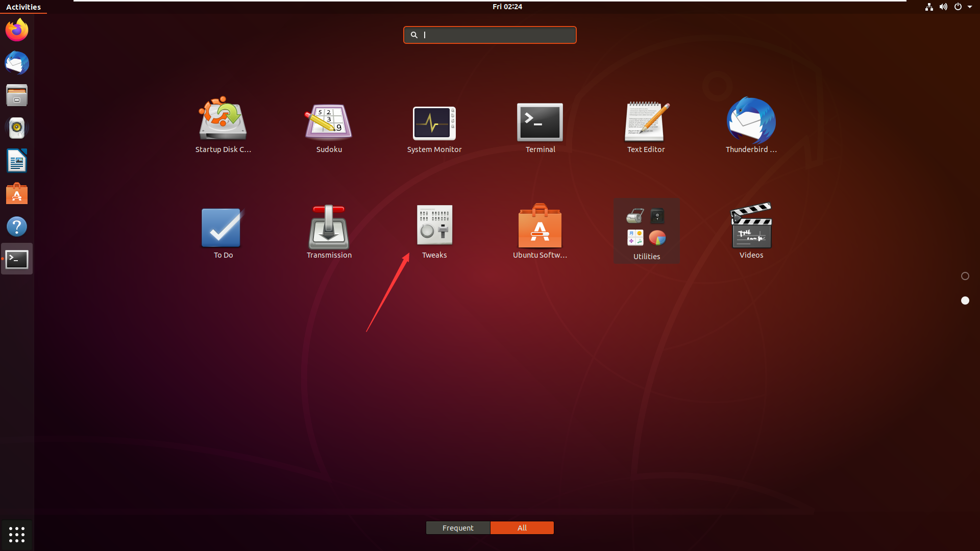Screen dimensions: 980x551
Task: Launch the Sudoku game
Action: [x=329, y=125]
